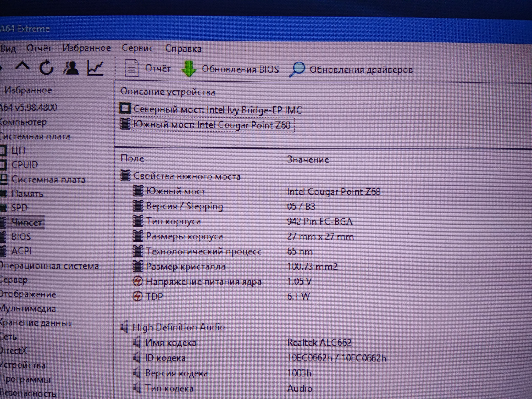This screenshot has width=532, height=399.
Task: Click the Отчёт report document icon
Action: pyautogui.click(x=132, y=69)
